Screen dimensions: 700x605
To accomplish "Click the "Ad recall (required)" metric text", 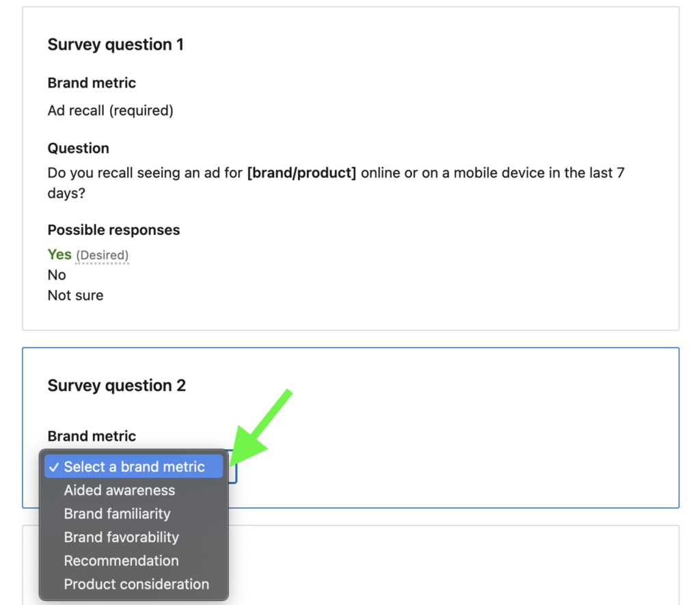I will click(110, 110).
